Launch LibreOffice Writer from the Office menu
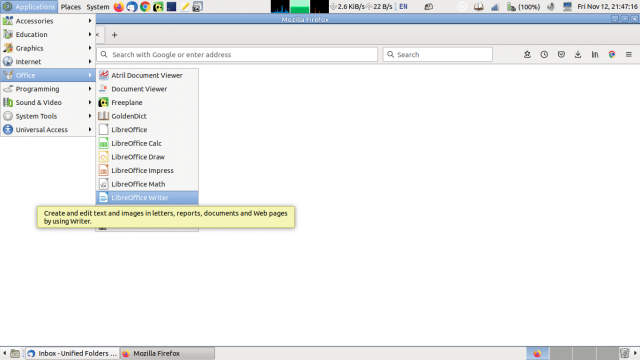Viewport: 640px width, 360px height. (x=147, y=198)
